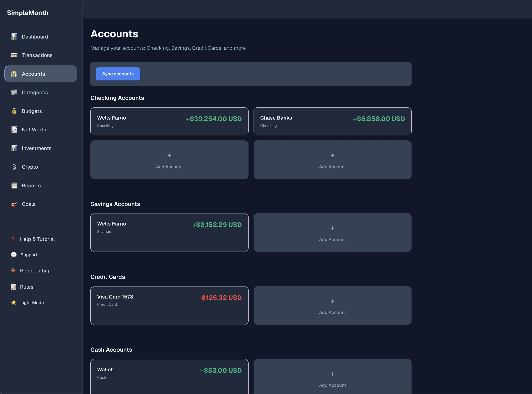This screenshot has width=532, height=394.
Task: Click the Investments chart icon
Action: pos(14,148)
